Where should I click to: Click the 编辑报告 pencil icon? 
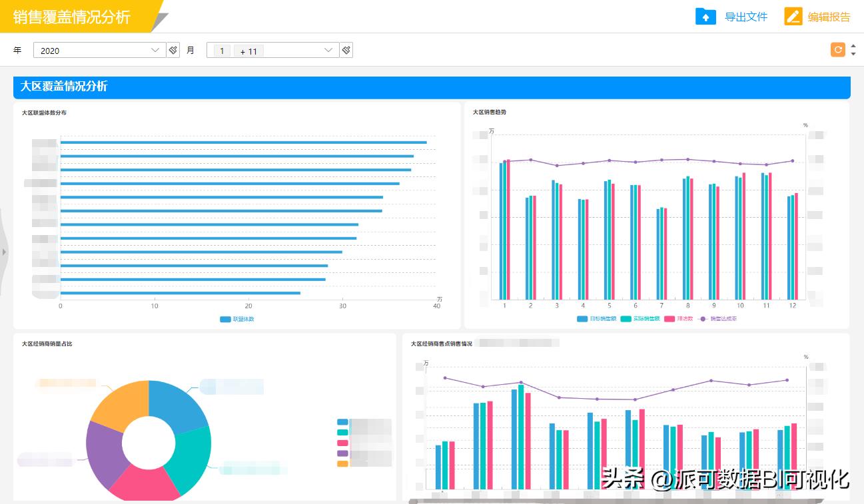(x=793, y=16)
